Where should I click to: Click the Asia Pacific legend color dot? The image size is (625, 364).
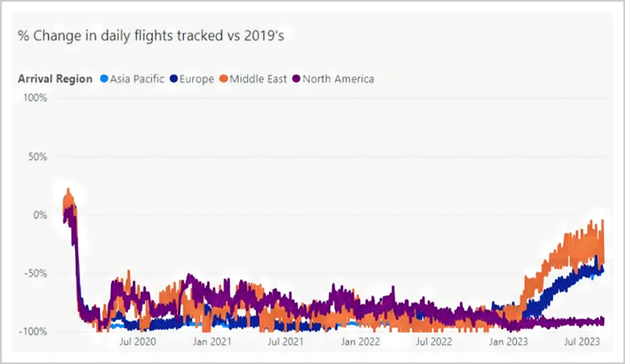[x=104, y=79]
